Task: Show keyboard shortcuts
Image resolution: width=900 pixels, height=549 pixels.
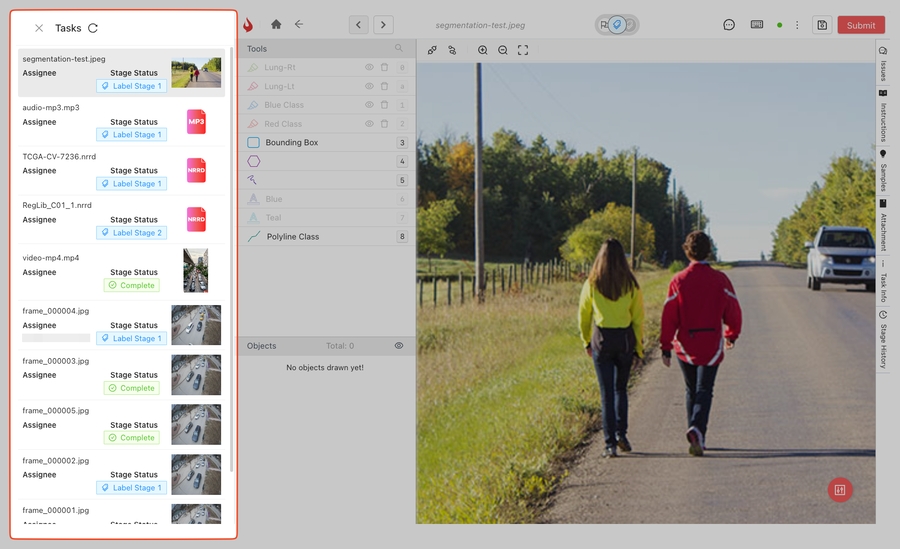Action: (757, 25)
